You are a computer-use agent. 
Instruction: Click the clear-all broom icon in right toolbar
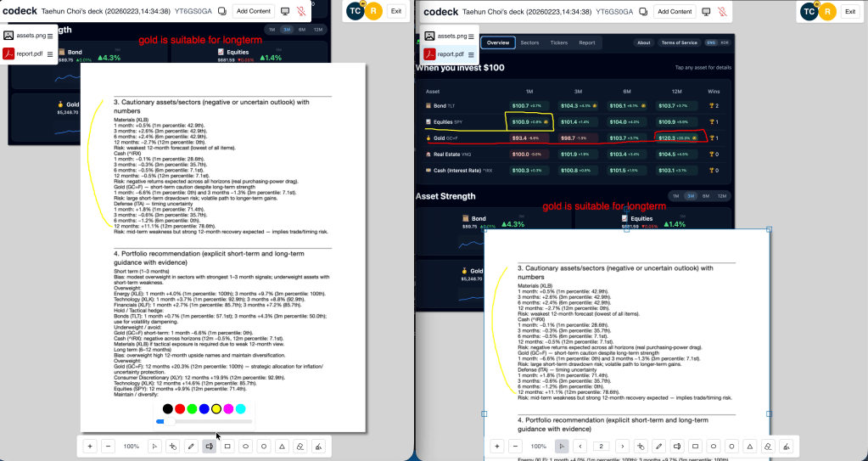pos(787,446)
